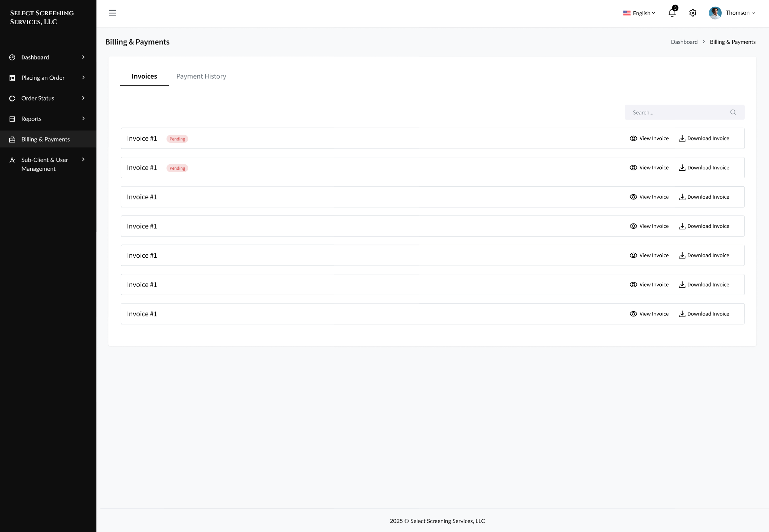Image resolution: width=769 pixels, height=532 pixels.
Task: Expand the Thomson user menu arrow
Action: point(753,13)
